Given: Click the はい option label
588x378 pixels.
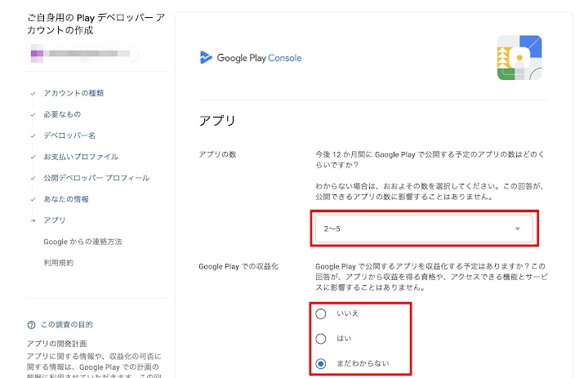Looking at the screenshot, I should 344,338.
